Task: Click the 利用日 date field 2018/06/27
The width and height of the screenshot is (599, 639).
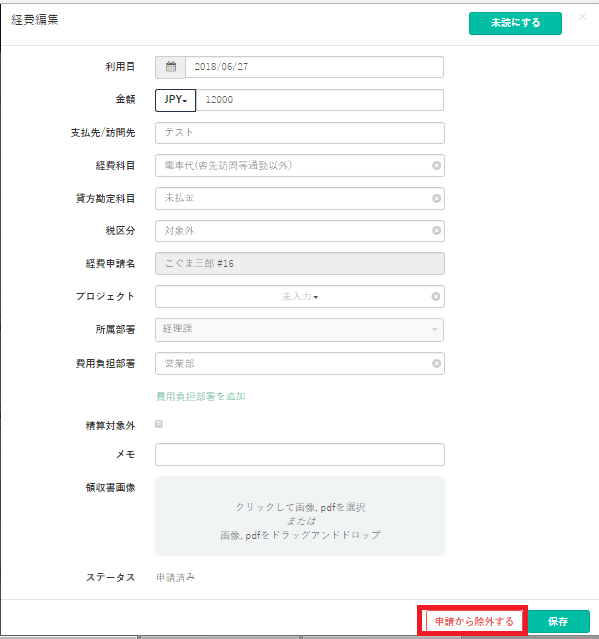Action: [x=314, y=67]
